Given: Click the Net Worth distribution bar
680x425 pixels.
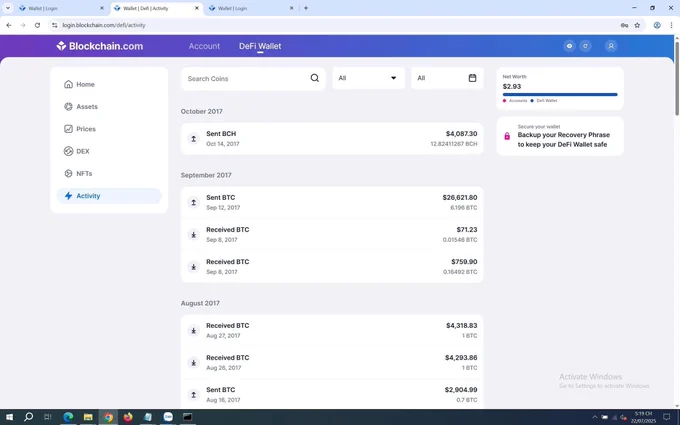Looking at the screenshot, I should tap(560, 95).
